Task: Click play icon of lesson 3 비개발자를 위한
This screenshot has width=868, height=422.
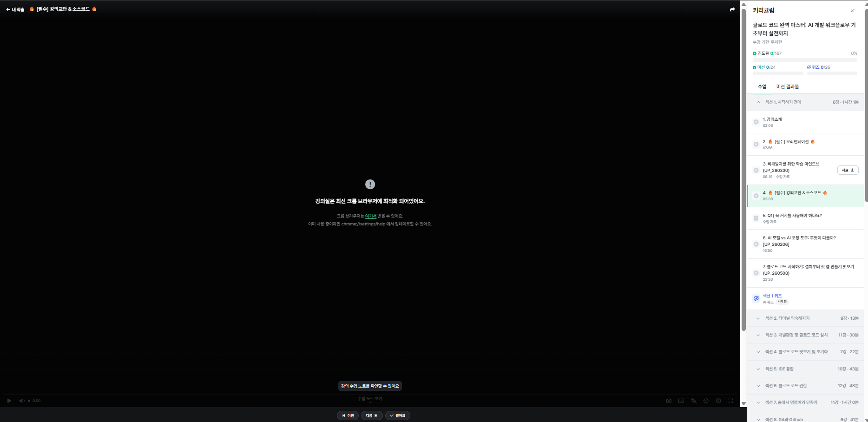Action: (756, 170)
